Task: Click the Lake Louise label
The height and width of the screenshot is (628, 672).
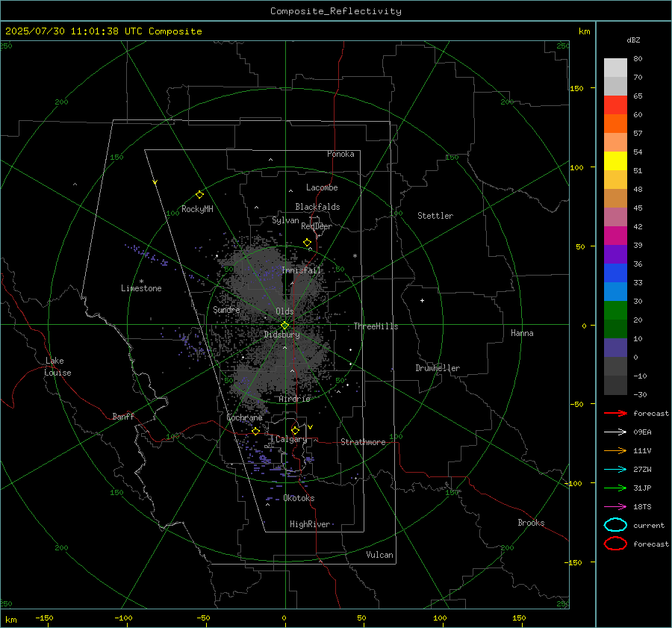Action: click(57, 367)
